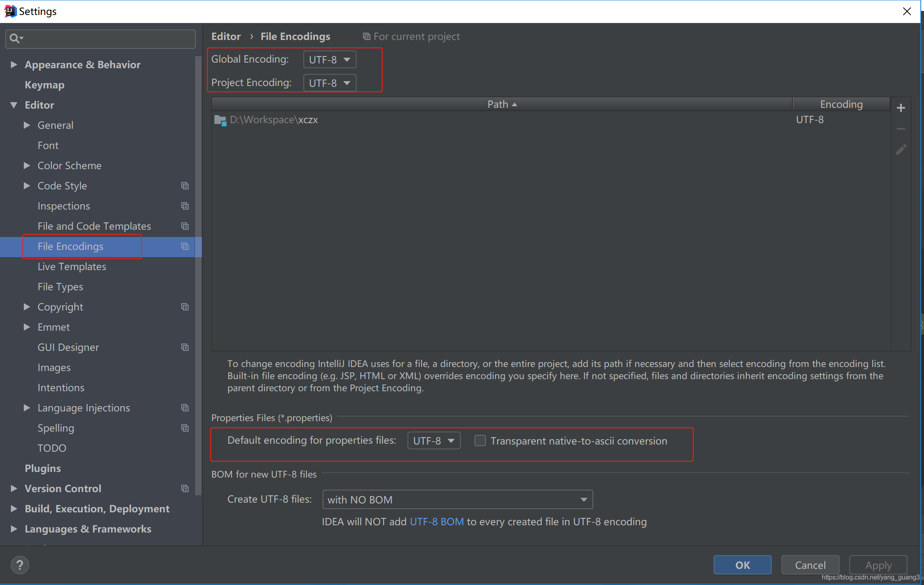The height and width of the screenshot is (585, 924).
Task: Click the question mark help icon
Action: click(x=20, y=564)
